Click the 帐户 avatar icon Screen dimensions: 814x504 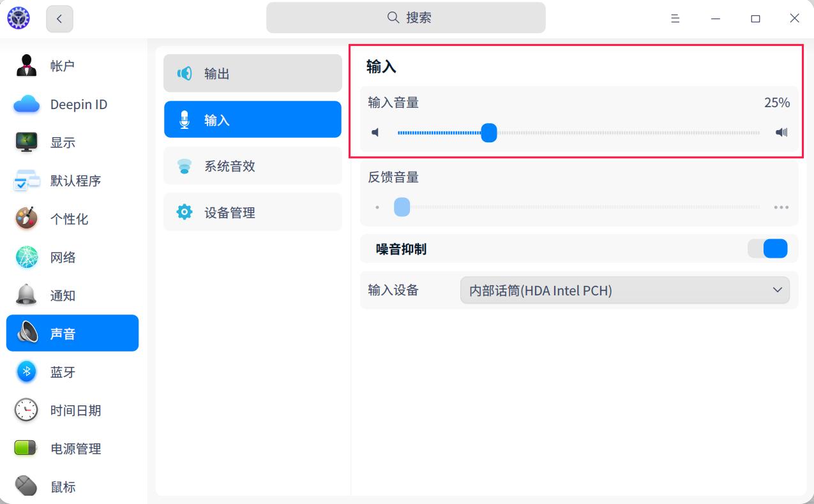click(26, 66)
